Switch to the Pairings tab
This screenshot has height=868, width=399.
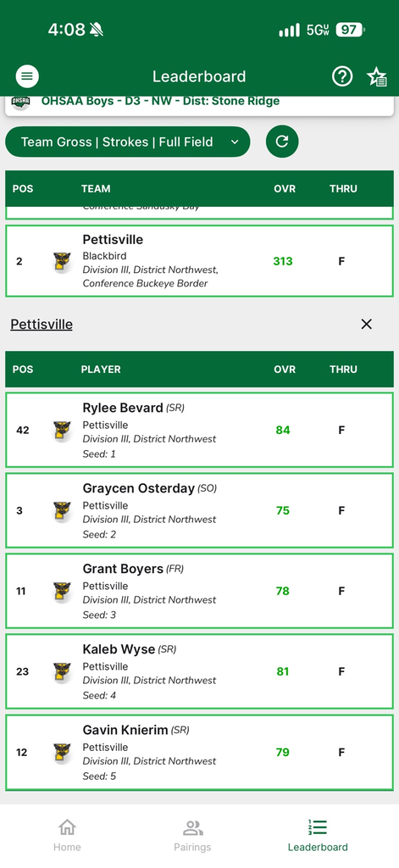192,835
